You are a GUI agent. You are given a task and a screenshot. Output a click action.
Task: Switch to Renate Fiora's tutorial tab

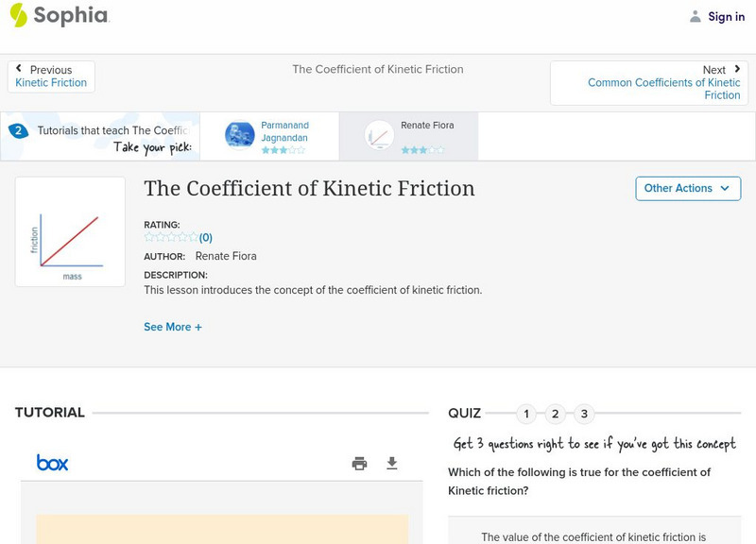coord(428,126)
